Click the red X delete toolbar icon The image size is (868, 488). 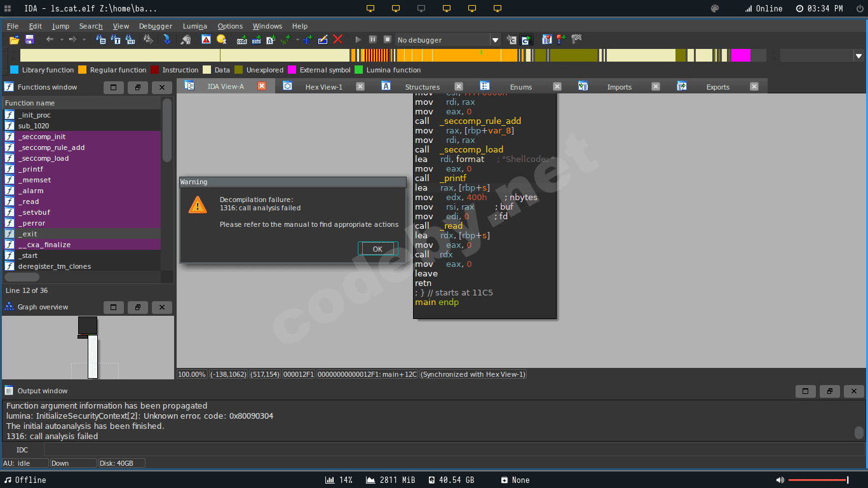(337, 39)
